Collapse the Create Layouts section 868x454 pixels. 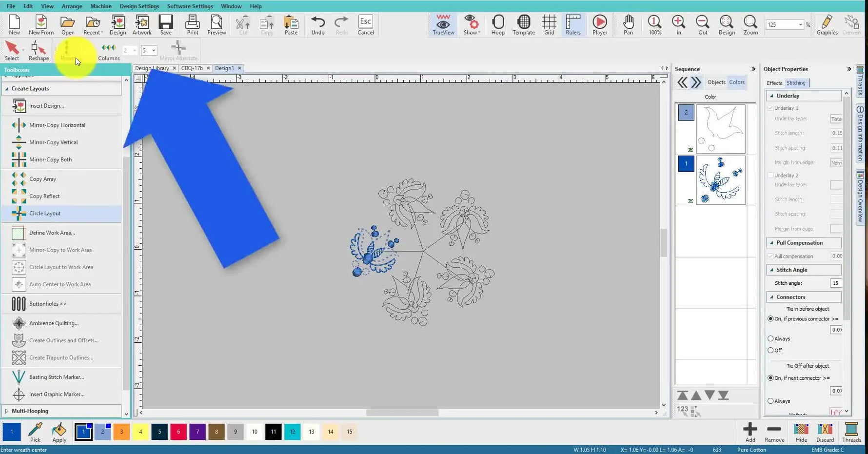7,88
